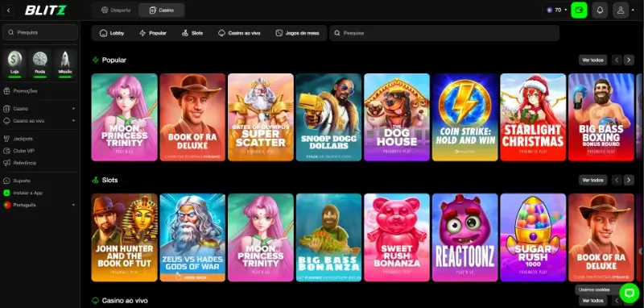The height and width of the screenshot is (308, 644).
Task: Open the profile dropdown arrow
Action: tap(633, 10)
